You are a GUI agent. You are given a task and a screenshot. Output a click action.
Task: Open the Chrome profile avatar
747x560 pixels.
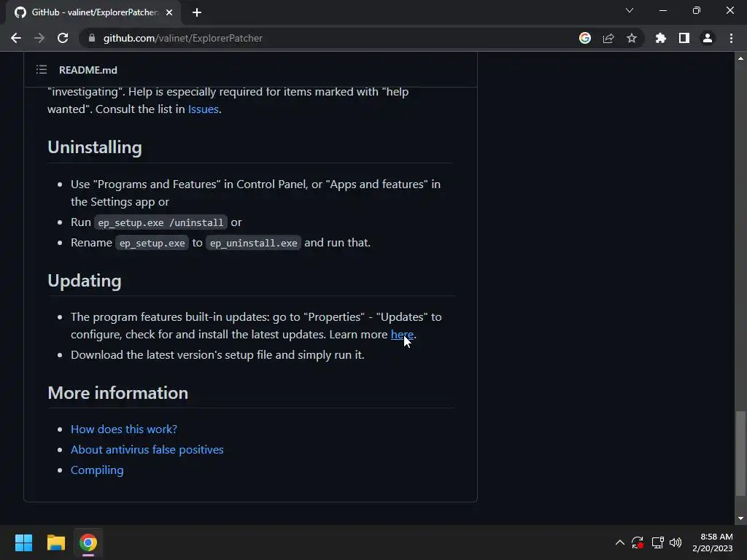click(708, 38)
